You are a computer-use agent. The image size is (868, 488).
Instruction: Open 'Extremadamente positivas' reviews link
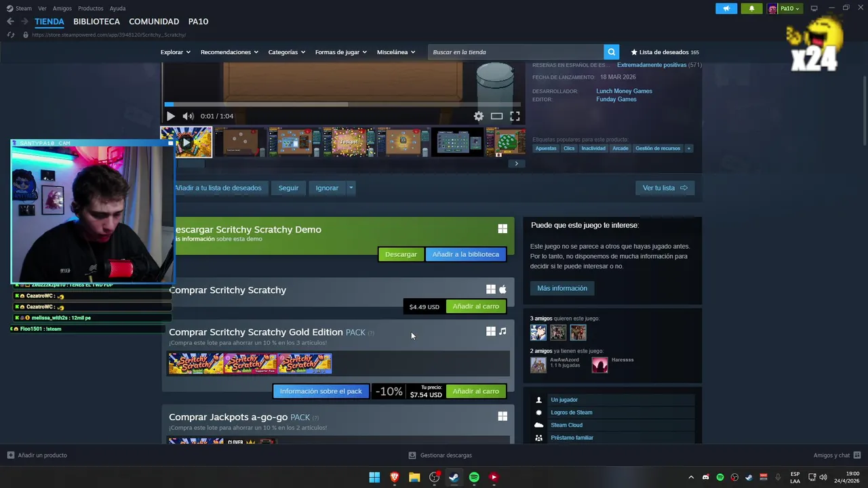coord(652,65)
